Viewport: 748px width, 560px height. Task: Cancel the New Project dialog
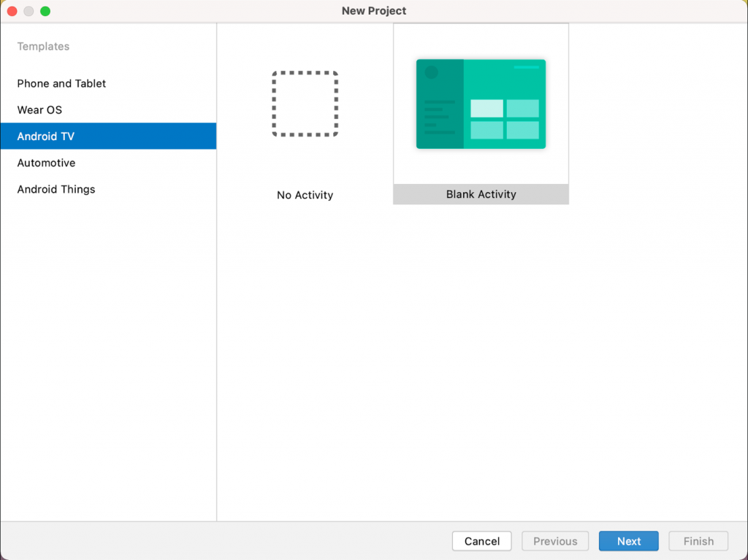(482, 541)
